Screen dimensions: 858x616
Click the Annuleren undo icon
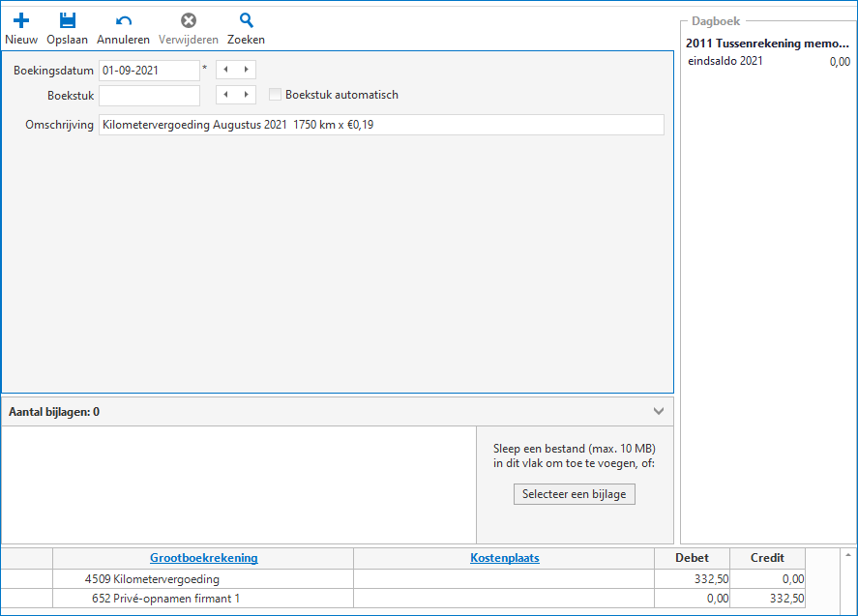click(123, 21)
